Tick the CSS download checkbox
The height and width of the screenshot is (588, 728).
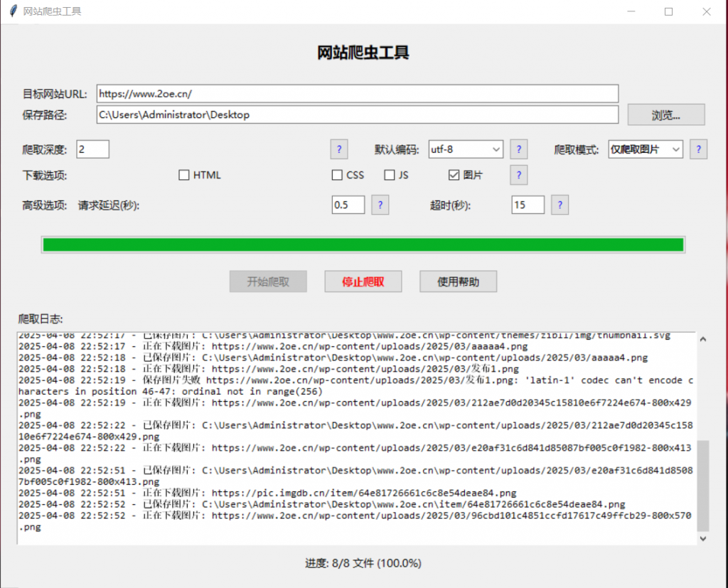[x=338, y=175]
